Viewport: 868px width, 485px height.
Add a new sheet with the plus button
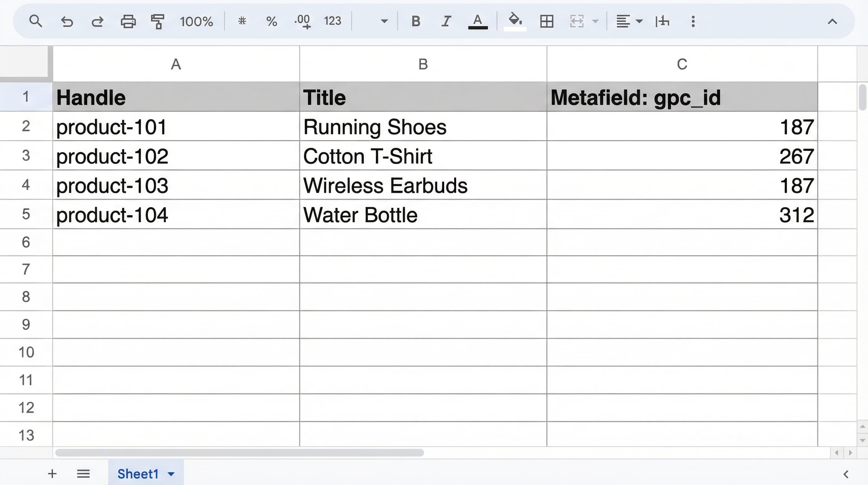[52, 474]
